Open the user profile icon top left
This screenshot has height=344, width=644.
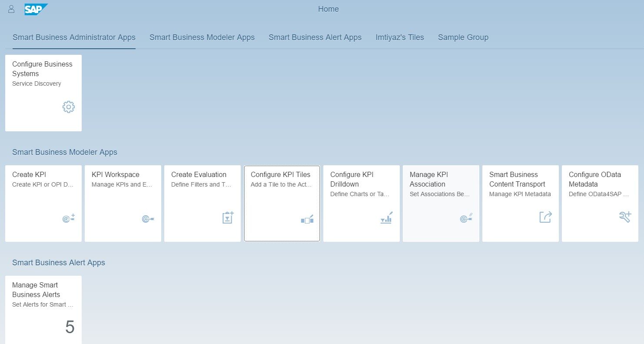coord(11,9)
